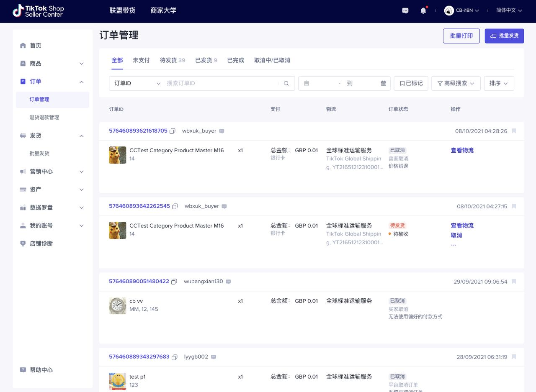Screen dimensions: 536x392
Task: Toggle bookmark on order 576460893642262545
Action: (x=514, y=206)
